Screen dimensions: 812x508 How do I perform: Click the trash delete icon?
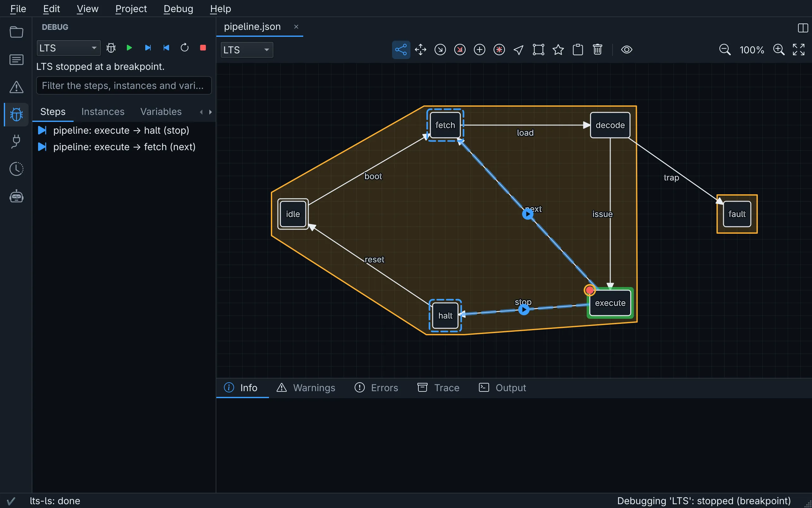[x=598, y=50]
